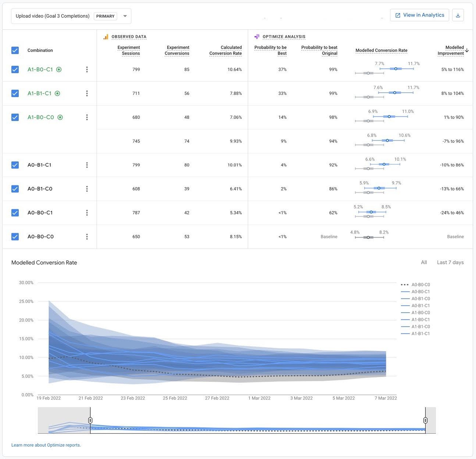Toggle the select-all Combination checkbox
The height and width of the screenshot is (459, 476).
pos(15,50)
